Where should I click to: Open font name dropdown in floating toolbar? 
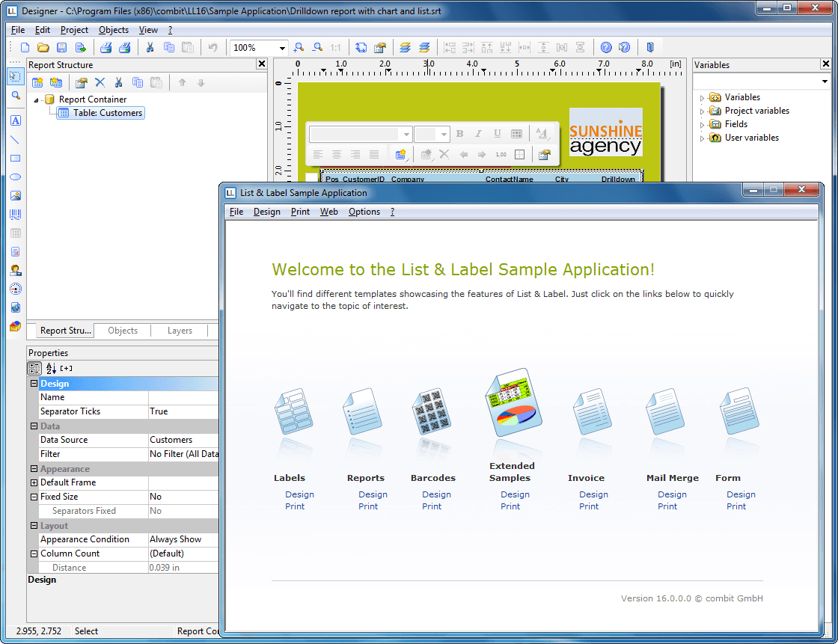coord(406,134)
